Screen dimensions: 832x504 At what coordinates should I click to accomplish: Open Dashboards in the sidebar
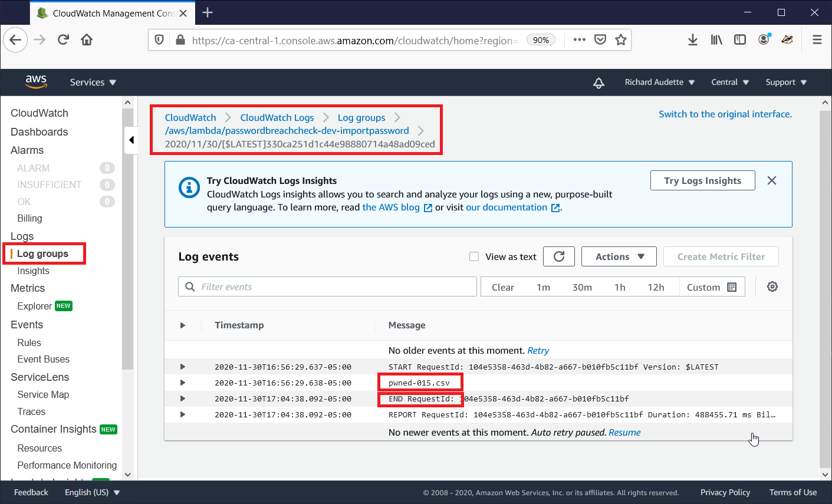tap(39, 132)
